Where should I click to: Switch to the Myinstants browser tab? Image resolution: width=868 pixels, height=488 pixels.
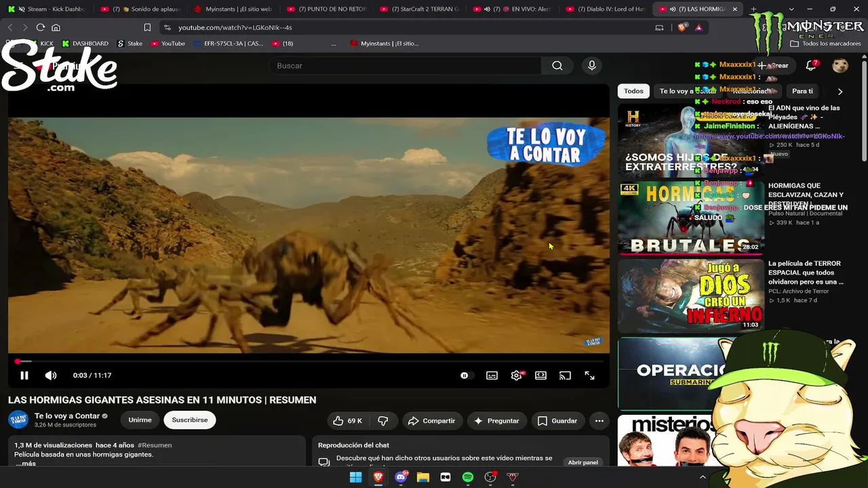(233, 9)
